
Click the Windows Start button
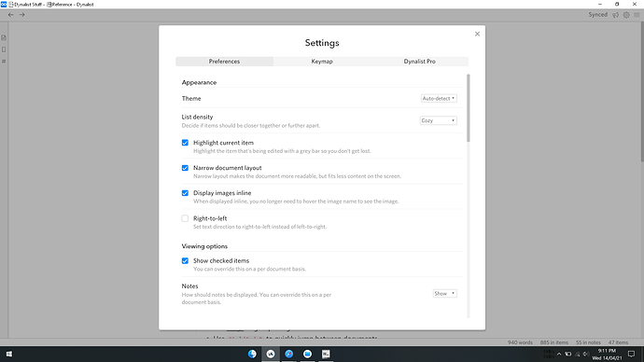9,354
